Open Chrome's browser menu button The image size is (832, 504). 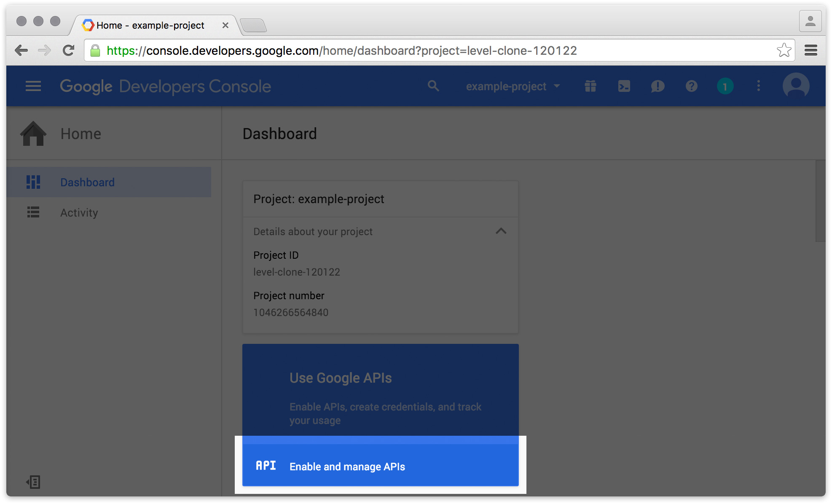point(811,51)
